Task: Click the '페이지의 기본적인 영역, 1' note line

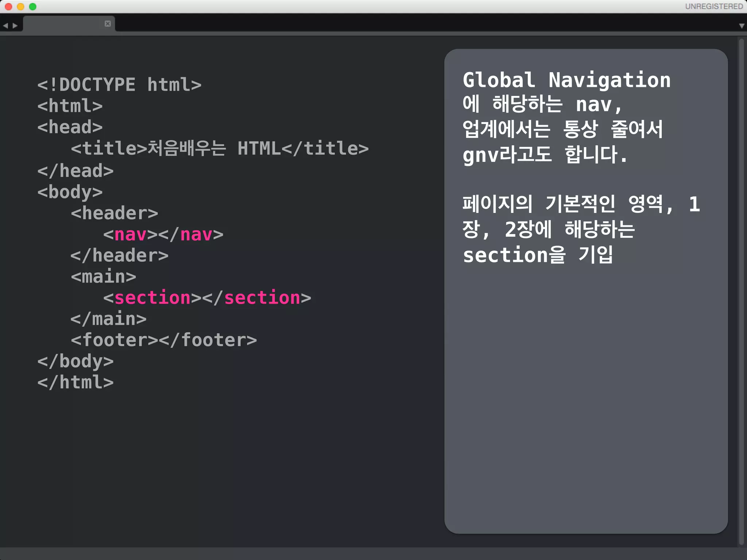Action: [581, 204]
